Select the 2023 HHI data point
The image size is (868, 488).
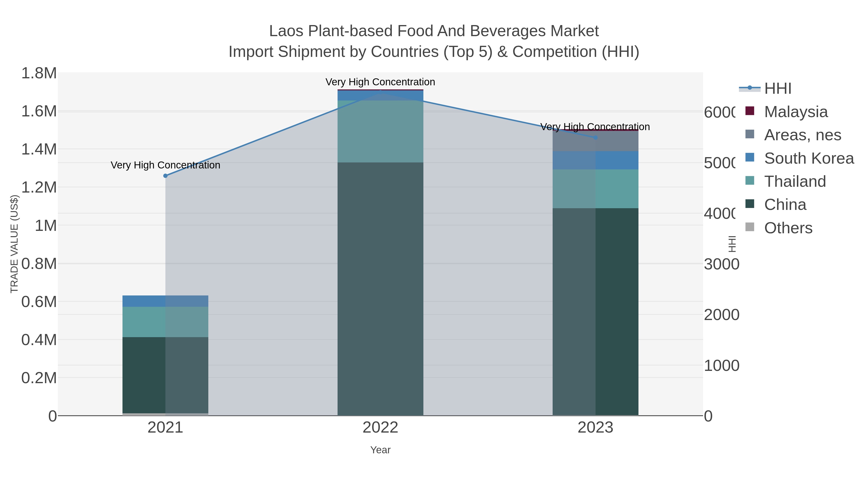tap(595, 137)
